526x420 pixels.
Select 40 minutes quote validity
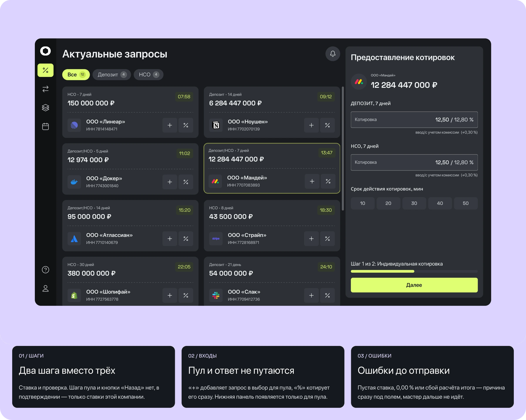[440, 203]
